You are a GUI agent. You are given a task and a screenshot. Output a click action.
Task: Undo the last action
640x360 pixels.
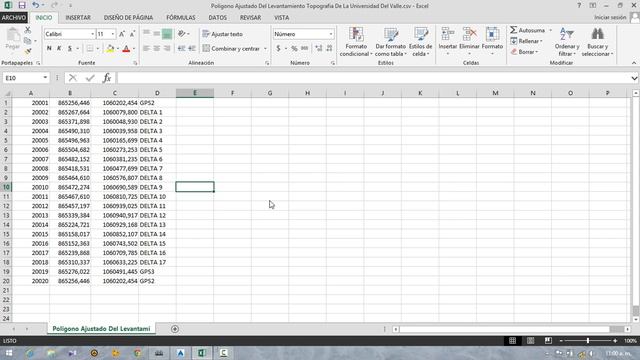(x=36, y=5)
